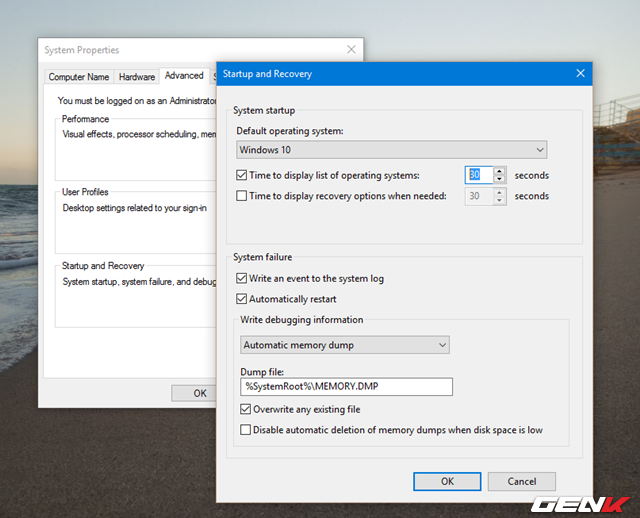Click the operating systems list seconds field

tap(478, 175)
